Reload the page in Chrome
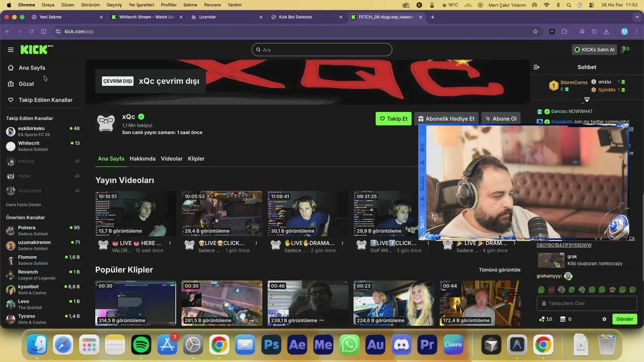644x362 pixels. tap(31, 31)
